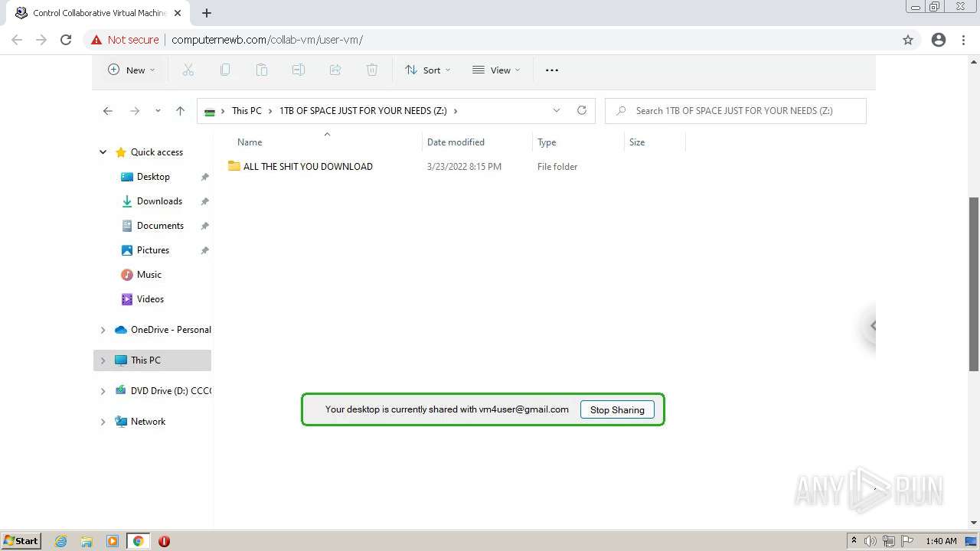Expand the This PC node
The height and width of the screenshot is (551, 980).
click(103, 360)
